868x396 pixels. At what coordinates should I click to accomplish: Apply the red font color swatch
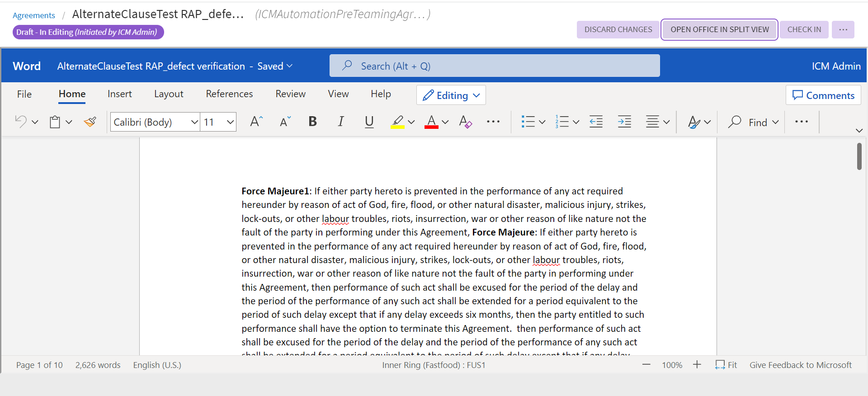click(x=431, y=122)
